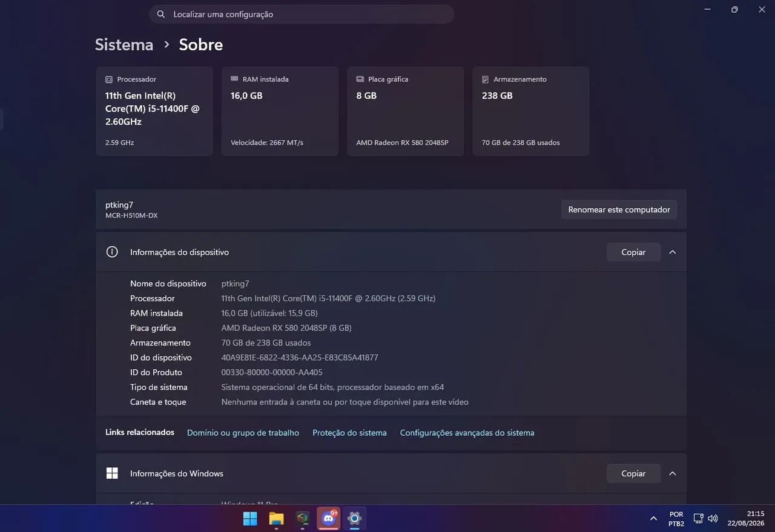Screen dimensions: 775x532
Task: Copy the Informações do Windows details
Action: click(633, 473)
